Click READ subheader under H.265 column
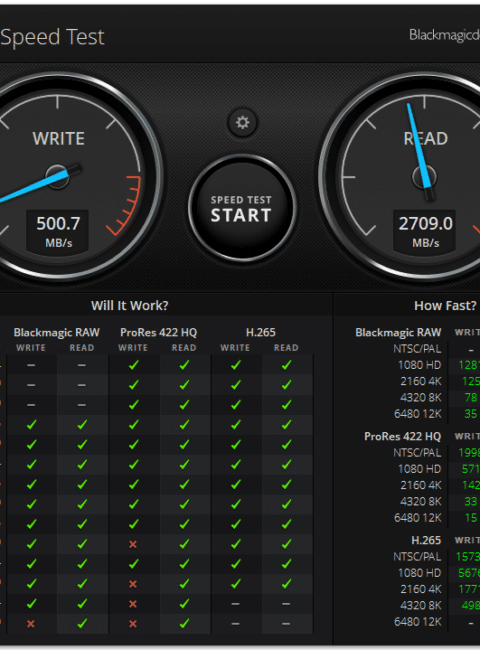 tap(286, 348)
